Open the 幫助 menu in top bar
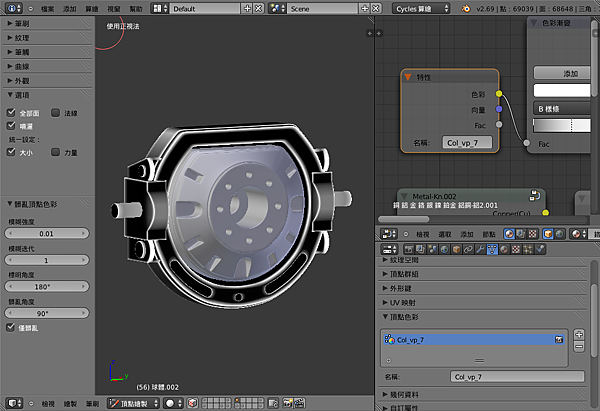600x411 pixels. [x=134, y=7]
